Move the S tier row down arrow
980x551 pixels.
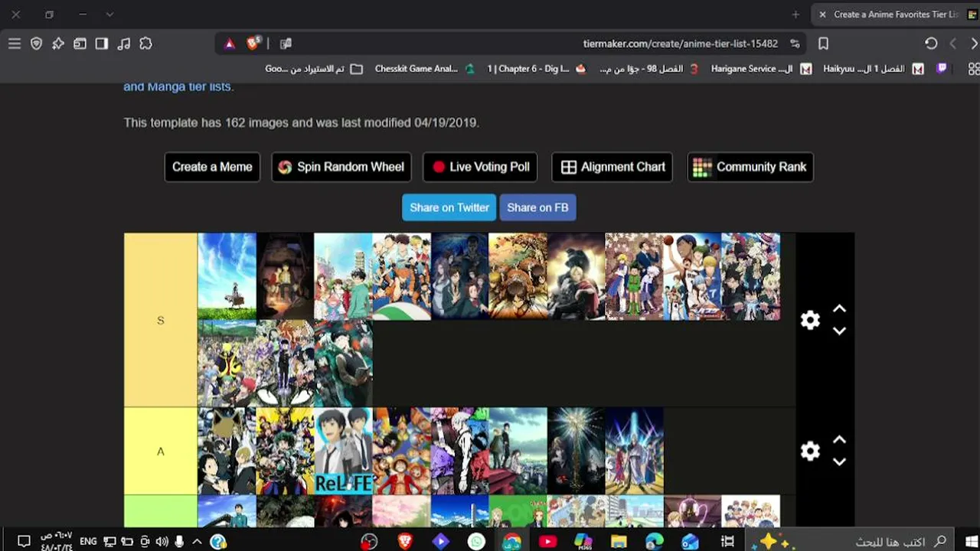(x=839, y=331)
